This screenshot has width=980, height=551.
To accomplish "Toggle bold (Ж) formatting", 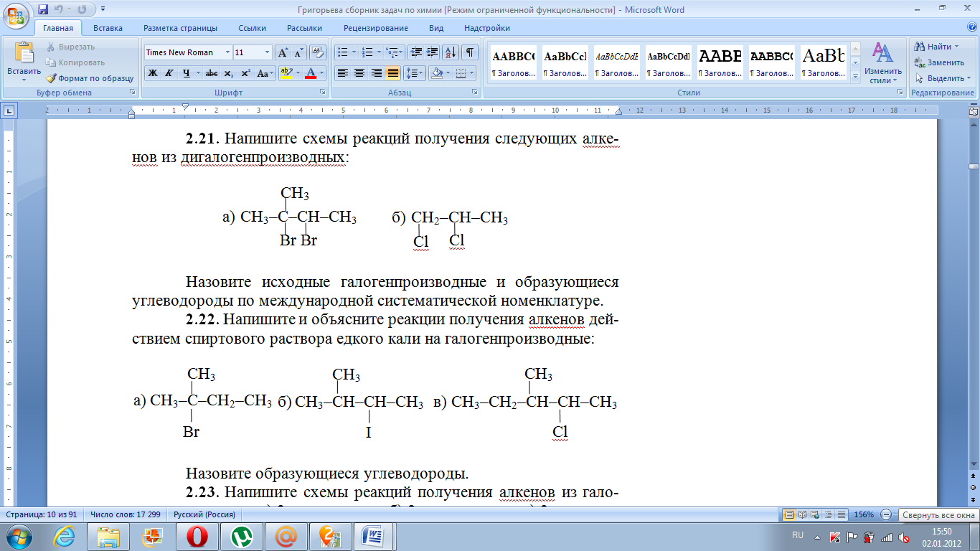I will (153, 73).
